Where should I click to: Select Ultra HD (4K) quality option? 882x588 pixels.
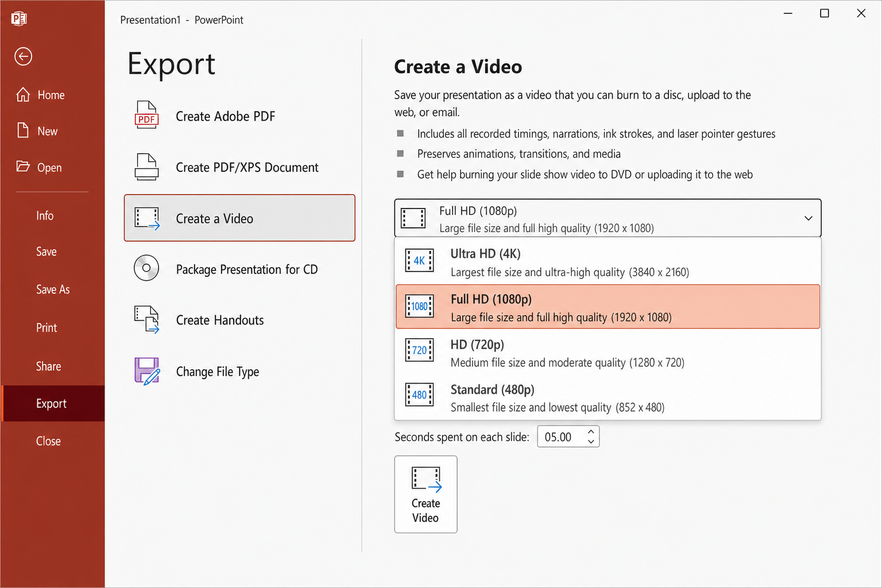coord(608,262)
